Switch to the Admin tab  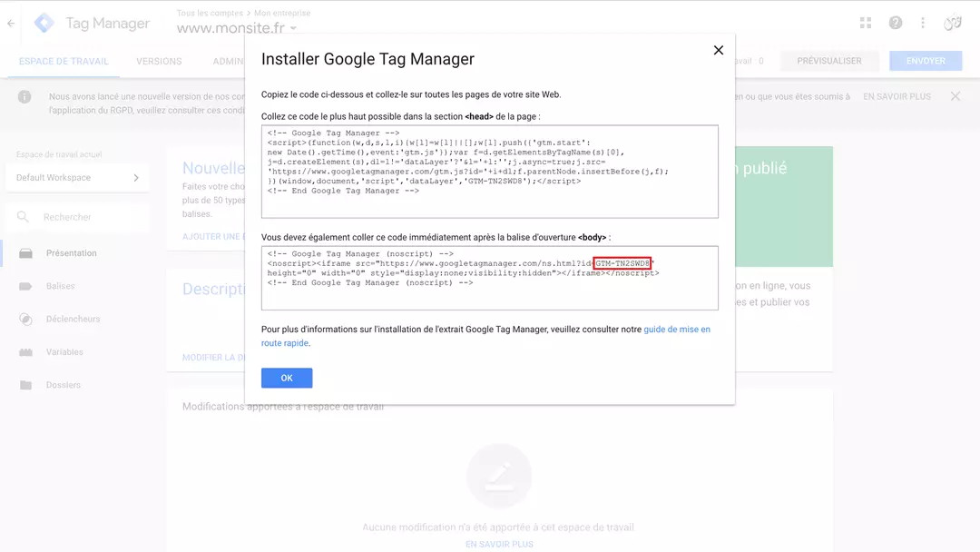click(x=228, y=61)
